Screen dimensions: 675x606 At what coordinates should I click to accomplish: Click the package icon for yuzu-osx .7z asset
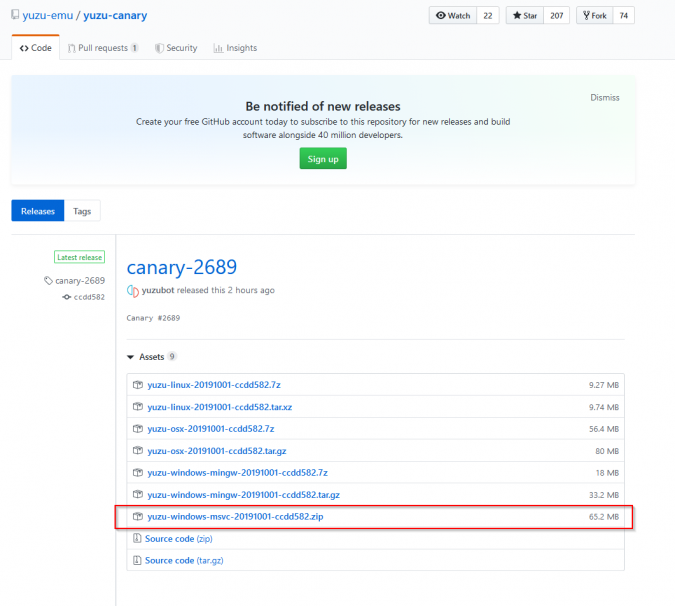[138, 429]
